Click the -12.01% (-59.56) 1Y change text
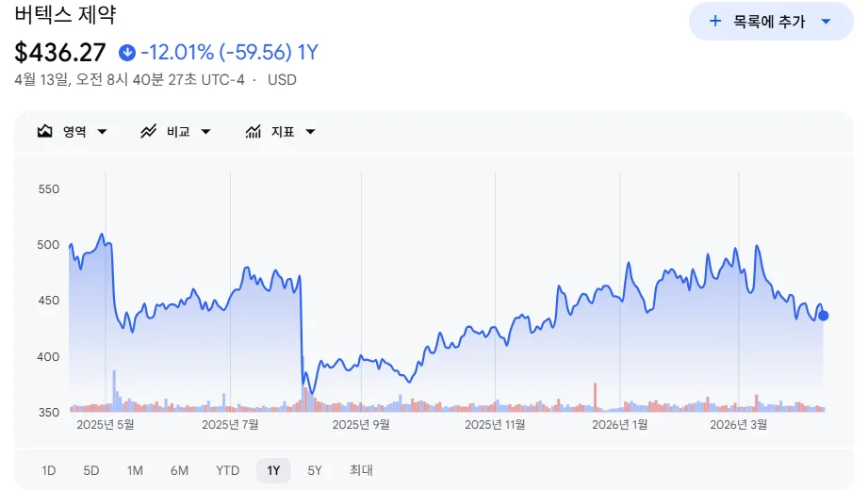Screen dimensions: 868x490 [x=230, y=53]
